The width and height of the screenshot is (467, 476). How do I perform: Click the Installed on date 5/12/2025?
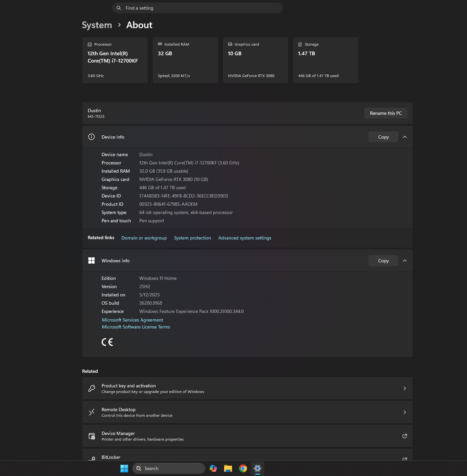point(150,295)
